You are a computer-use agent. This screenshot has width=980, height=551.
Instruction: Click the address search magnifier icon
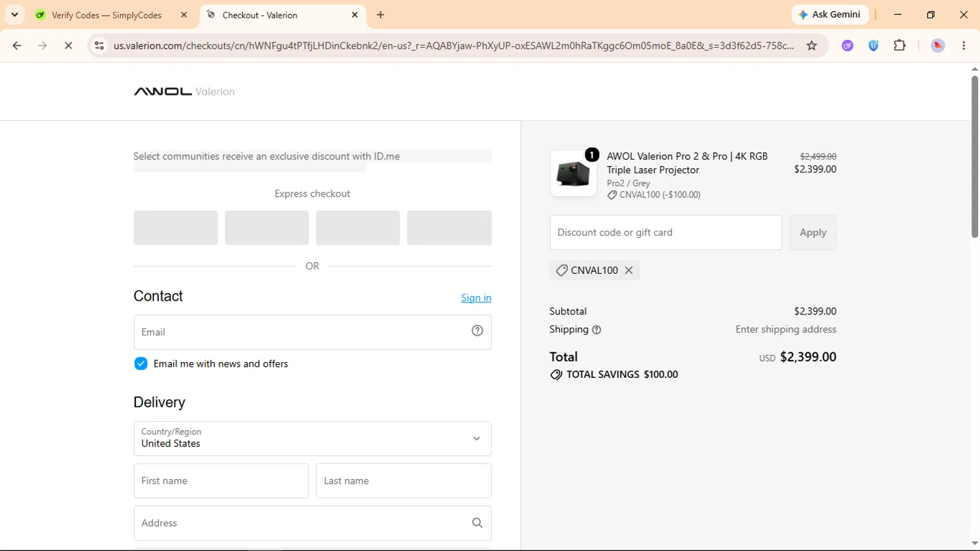click(477, 523)
